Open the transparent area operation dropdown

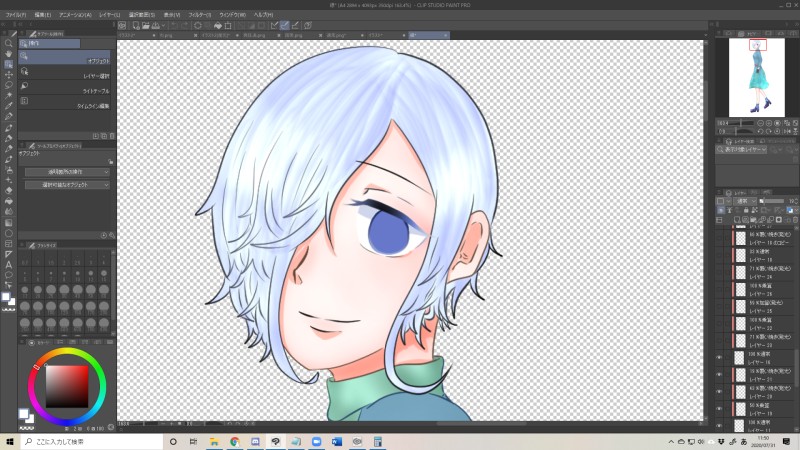click(x=67, y=172)
